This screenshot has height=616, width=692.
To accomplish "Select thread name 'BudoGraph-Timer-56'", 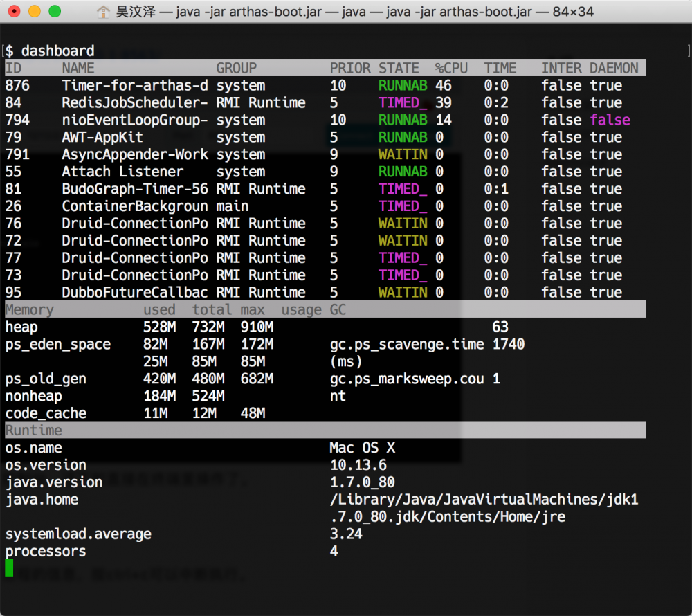I will pos(135,188).
